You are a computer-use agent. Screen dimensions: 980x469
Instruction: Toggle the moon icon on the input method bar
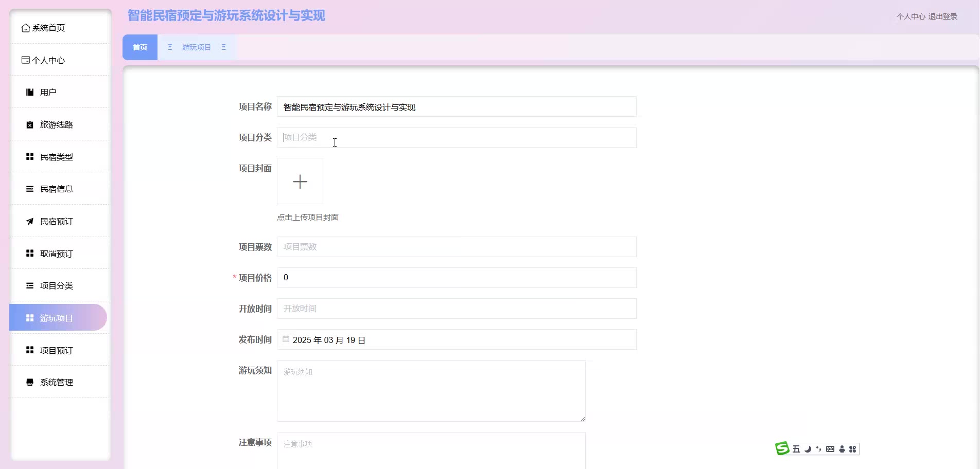(808, 449)
